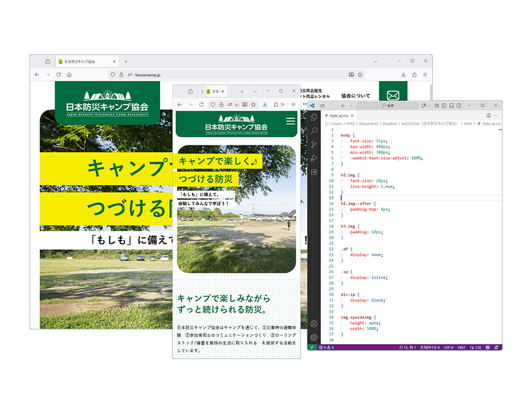The width and height of the screenshot is (532, 414).
Task: Expand the tab list chevron in large Firefox window
Action: point(375,61)
